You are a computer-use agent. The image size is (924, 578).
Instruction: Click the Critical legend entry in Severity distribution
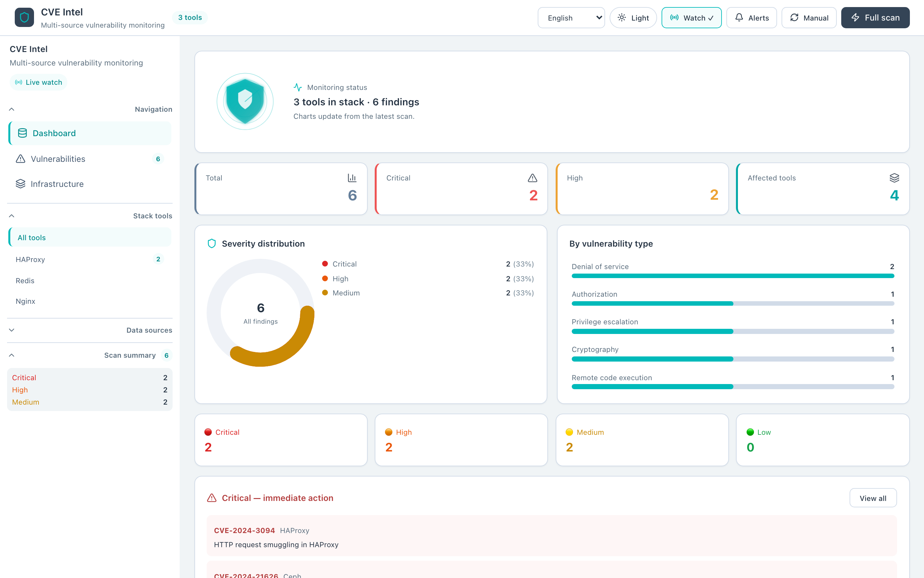[428, 264]
